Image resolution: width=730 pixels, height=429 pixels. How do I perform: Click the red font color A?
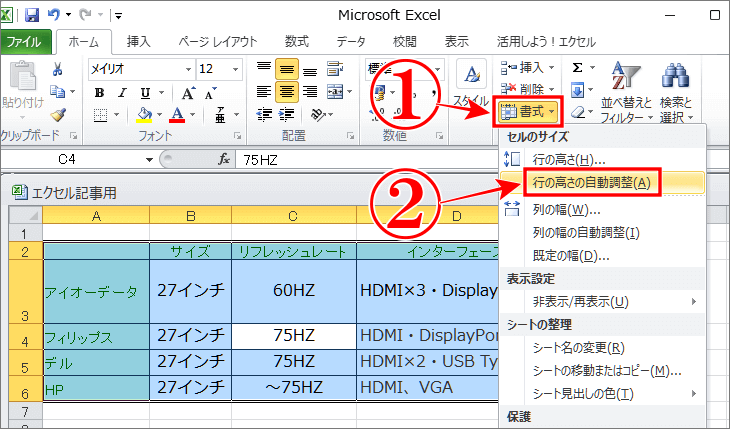click(x=177, y=115)
